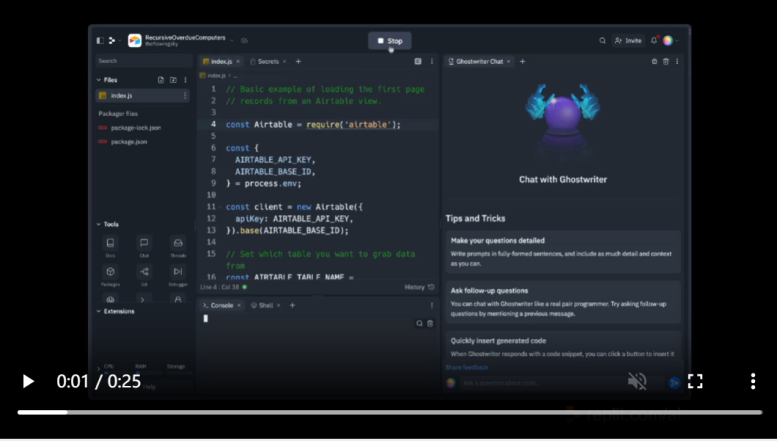Open the user avatar account menu
777x441 pixels.
pos(668,41)
